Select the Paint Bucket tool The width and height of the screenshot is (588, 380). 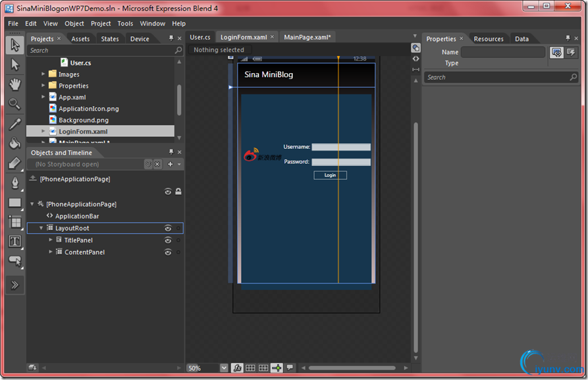pyautogui.click(x=15, y=144)
